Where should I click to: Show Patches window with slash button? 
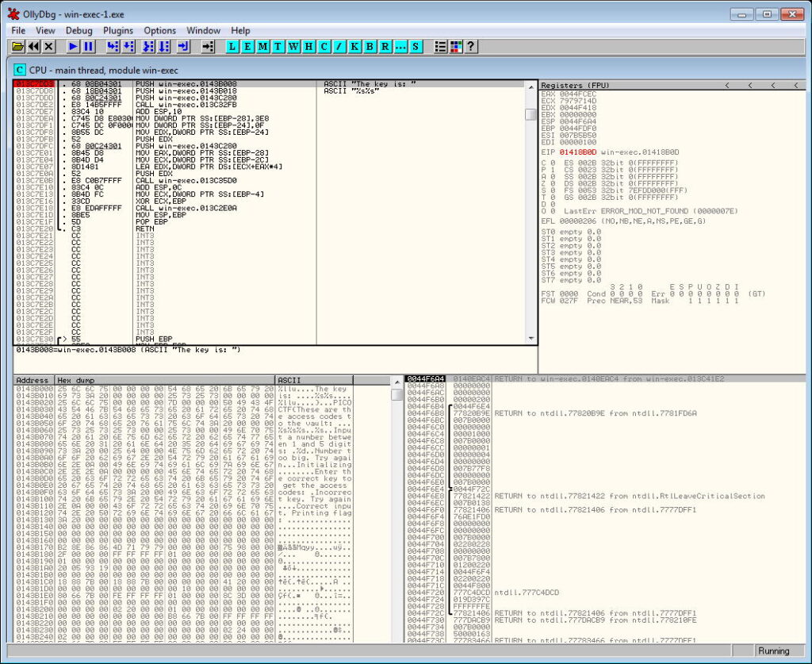pos(339,47)
